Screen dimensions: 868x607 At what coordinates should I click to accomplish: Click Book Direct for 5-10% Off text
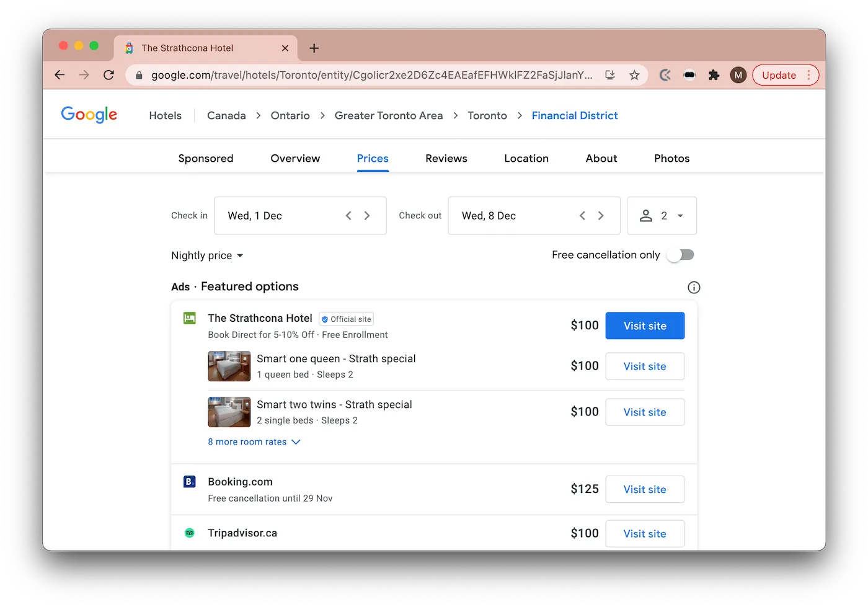pos(261,335)
